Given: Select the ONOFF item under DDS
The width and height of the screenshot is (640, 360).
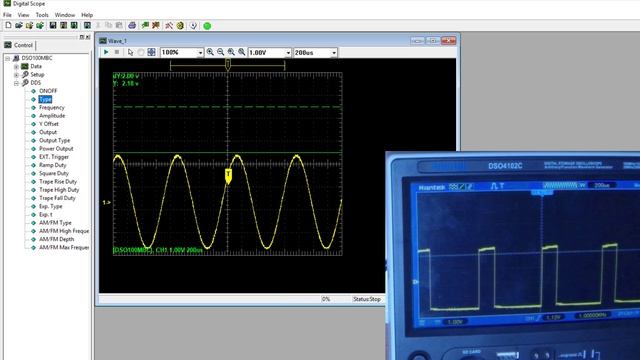Looking at the screenshot, I should (48, 91).
